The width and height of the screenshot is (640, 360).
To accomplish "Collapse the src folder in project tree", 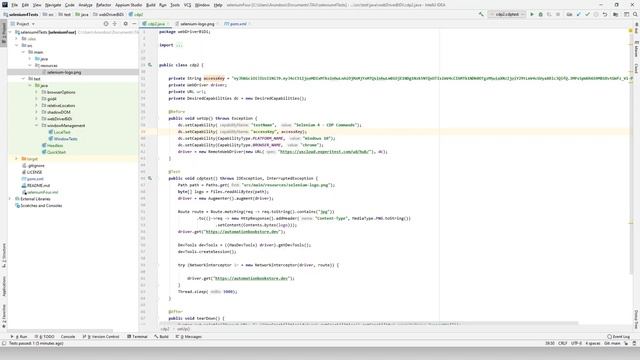I will pos(17,45).
